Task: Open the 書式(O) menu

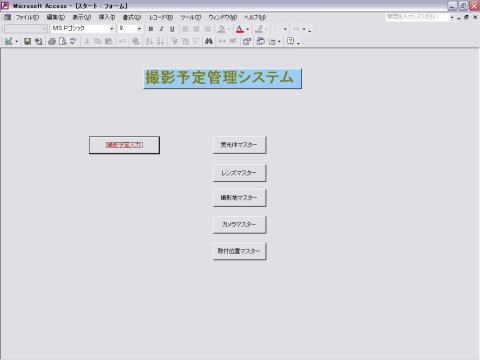Action: 132,17
